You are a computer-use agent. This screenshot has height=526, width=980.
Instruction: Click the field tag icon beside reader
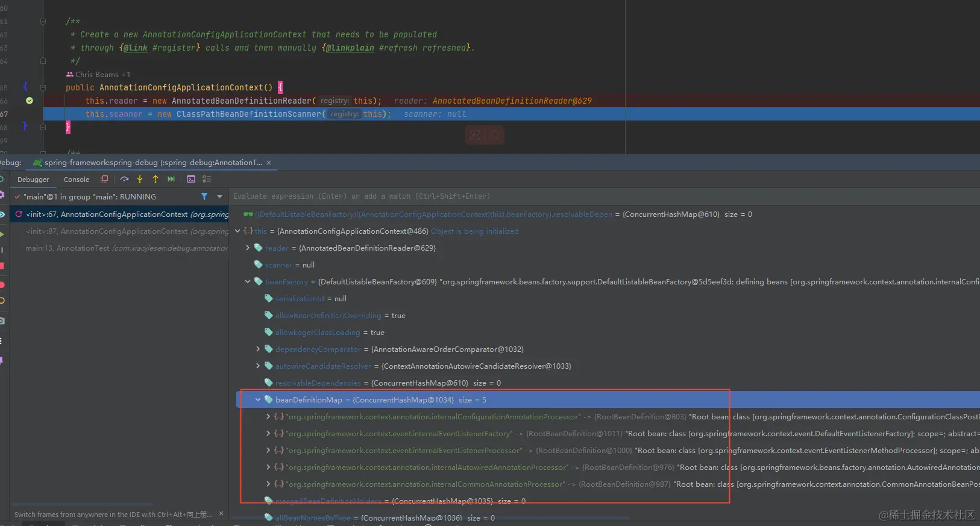point(259,248)
